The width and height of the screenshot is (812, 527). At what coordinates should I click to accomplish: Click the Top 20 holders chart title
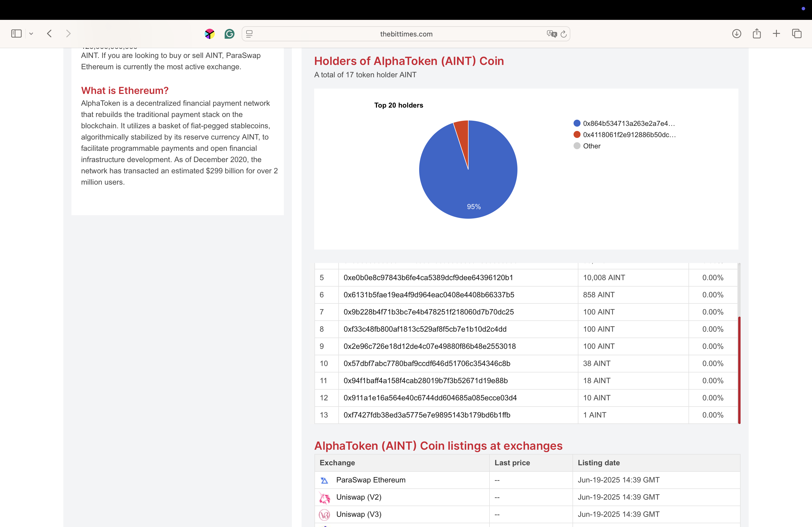click(x=398, y=105)
